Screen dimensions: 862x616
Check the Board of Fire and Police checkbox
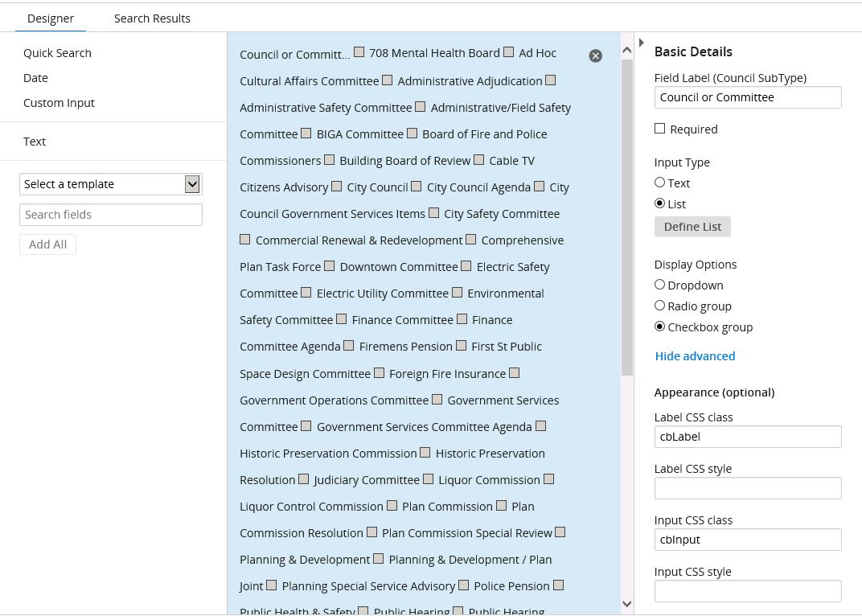pyautogui.click(x=412, y=133)
